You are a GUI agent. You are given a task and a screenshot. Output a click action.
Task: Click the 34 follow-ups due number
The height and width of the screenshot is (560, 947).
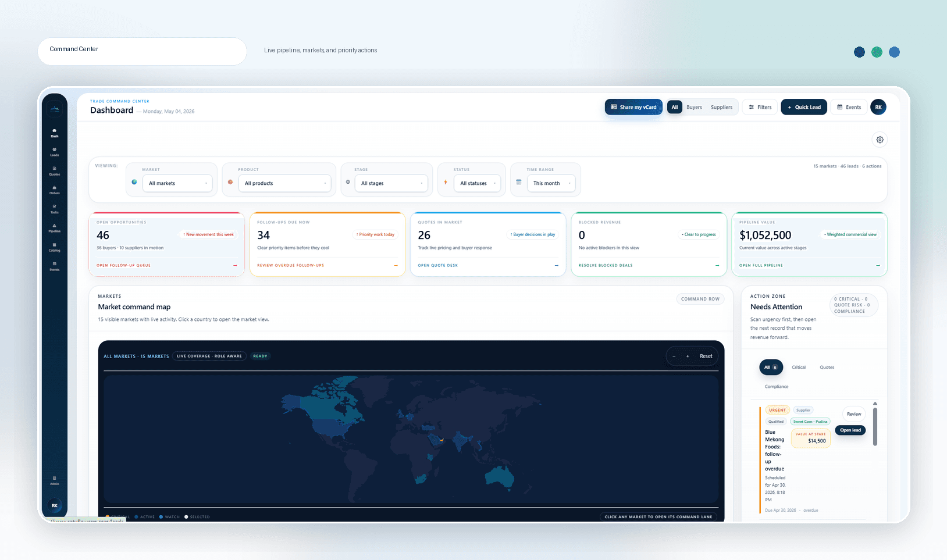tap(264, 236)
